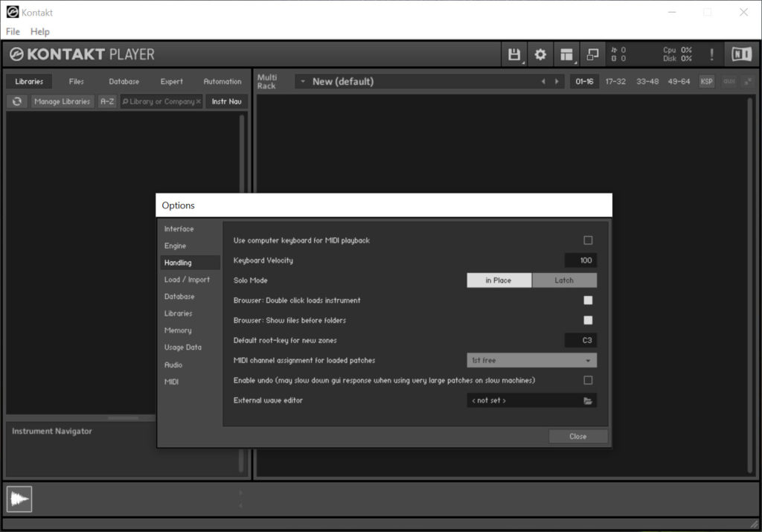Select the Libraries browser tab
This screenshot has height=532, width=762.
[x=29, y=82]
